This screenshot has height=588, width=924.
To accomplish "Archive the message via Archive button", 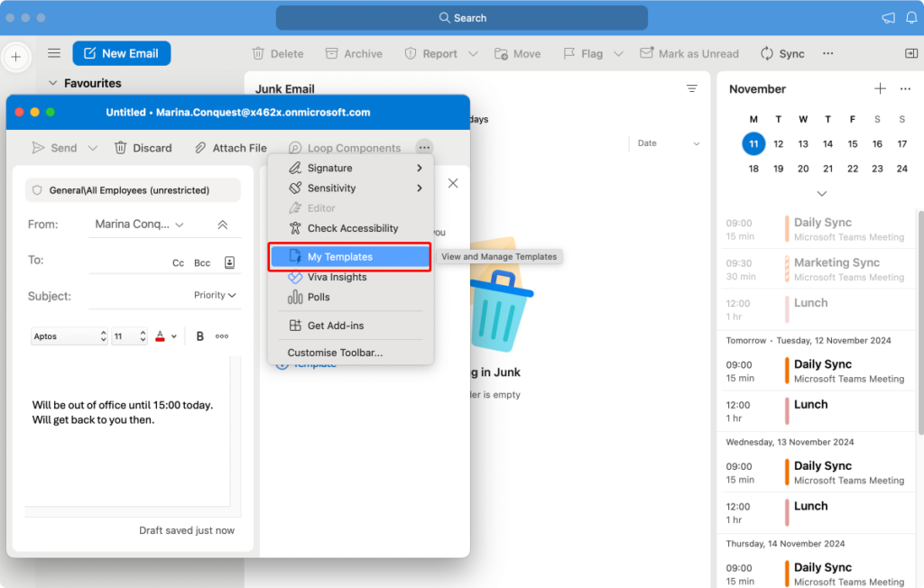I will click(x=354, y=53).
